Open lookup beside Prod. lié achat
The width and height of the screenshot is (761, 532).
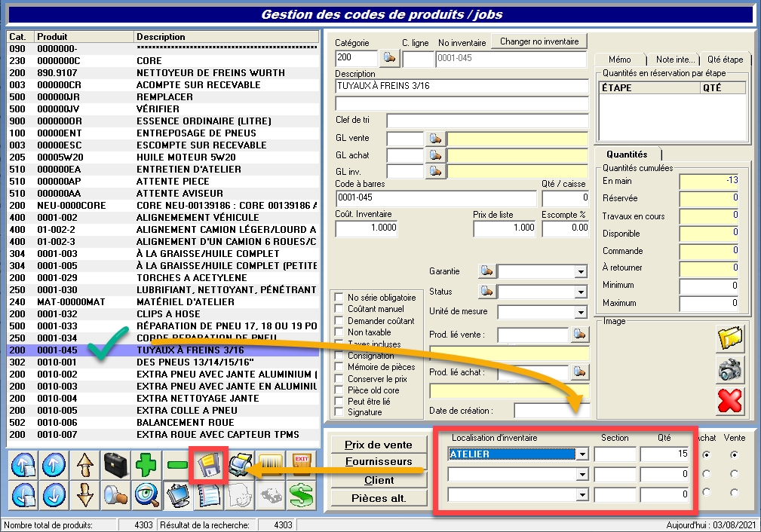579,372
